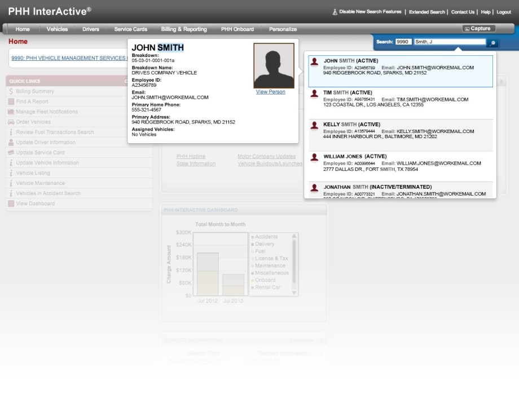Open the Billing & Reporting menu

tap(184, 29)
